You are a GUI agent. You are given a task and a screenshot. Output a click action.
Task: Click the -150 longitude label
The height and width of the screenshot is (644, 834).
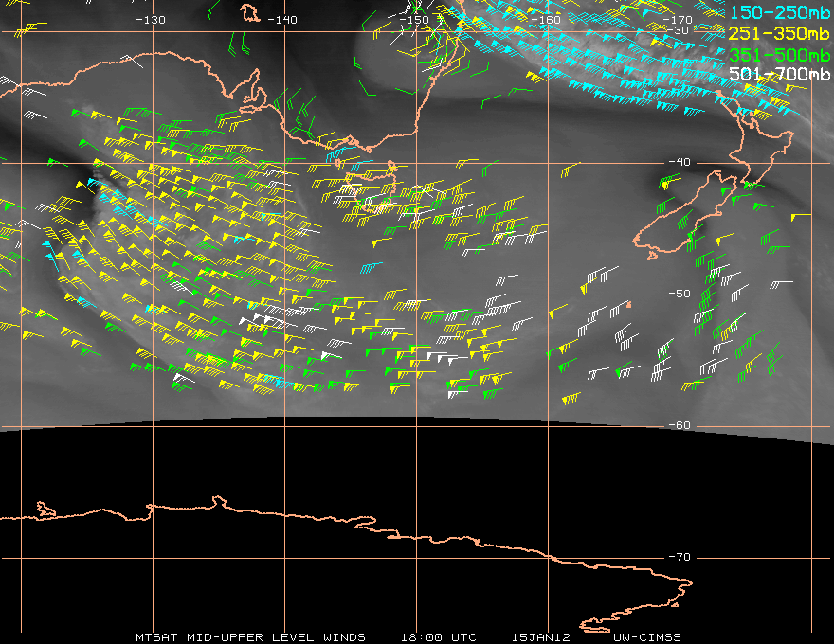[x=414, y=20]
